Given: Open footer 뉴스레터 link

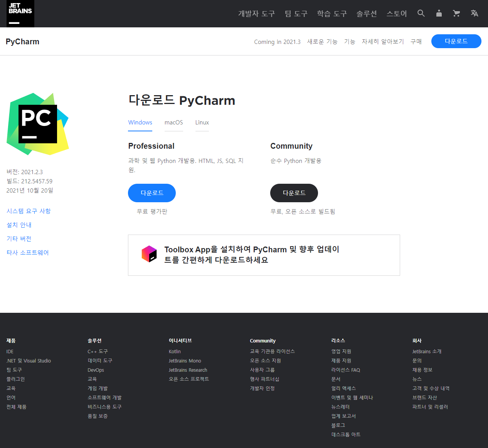Looking at the screenshot, I should [x=340, y=407].
